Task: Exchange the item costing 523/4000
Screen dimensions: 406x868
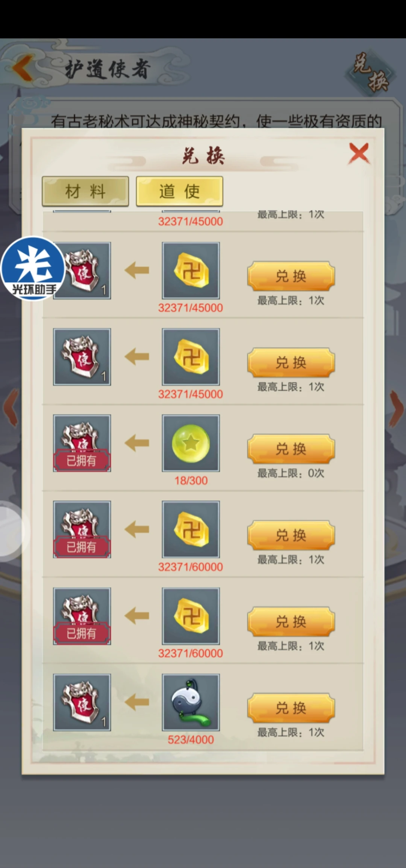Action: [x=291, y=708]
